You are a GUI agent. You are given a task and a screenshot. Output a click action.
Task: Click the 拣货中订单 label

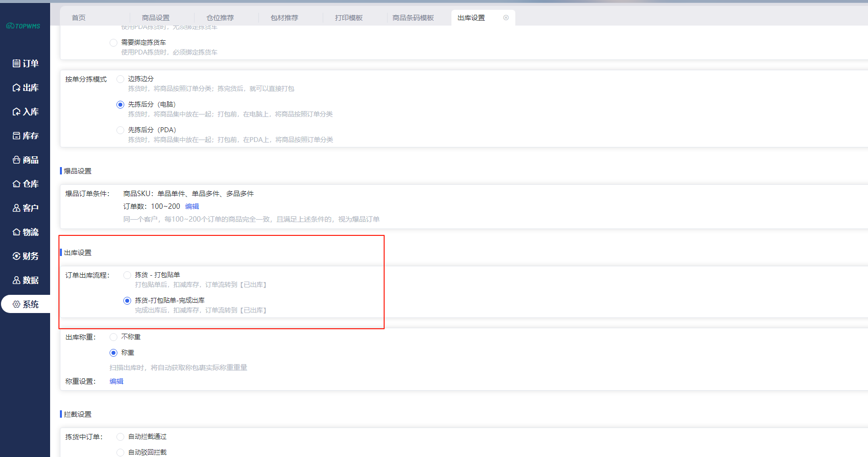pyautogui.click(x=84, y=437)
